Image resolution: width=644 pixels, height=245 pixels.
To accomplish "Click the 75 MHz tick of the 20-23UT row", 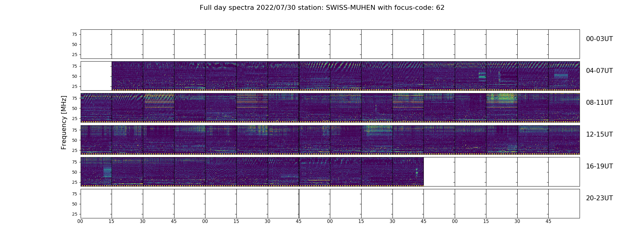I will [x=75, y=194].
